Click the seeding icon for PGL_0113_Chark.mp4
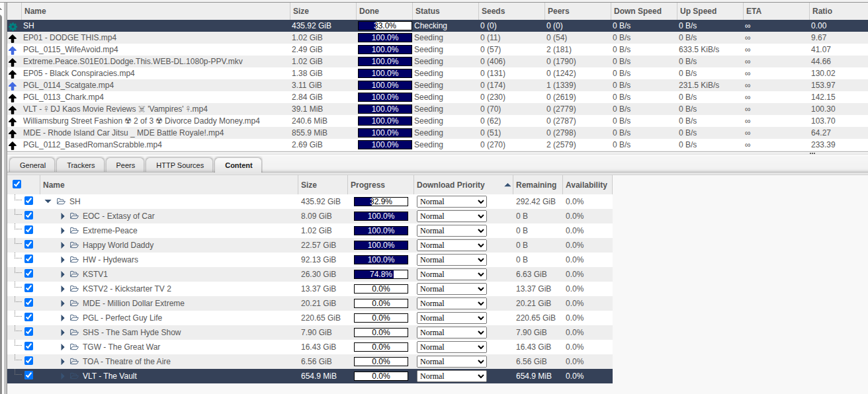This screenshot has height=394, width=868. tap(13, 97)
